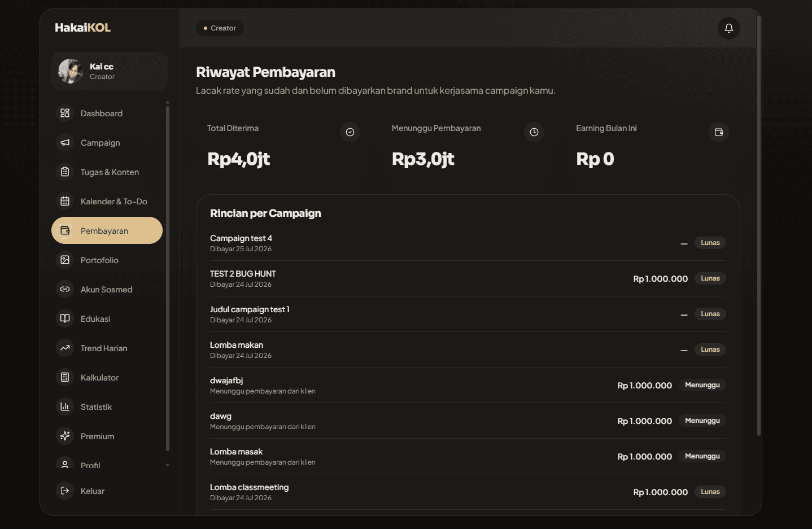
Task: Click the Kai cc profile card
Action: 110,71
